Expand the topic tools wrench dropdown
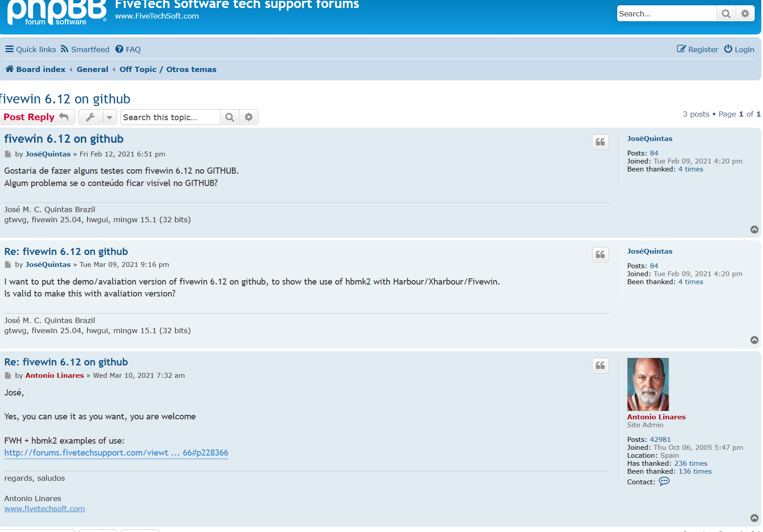This screenshot has width=763, height=532. pos(98,117)
